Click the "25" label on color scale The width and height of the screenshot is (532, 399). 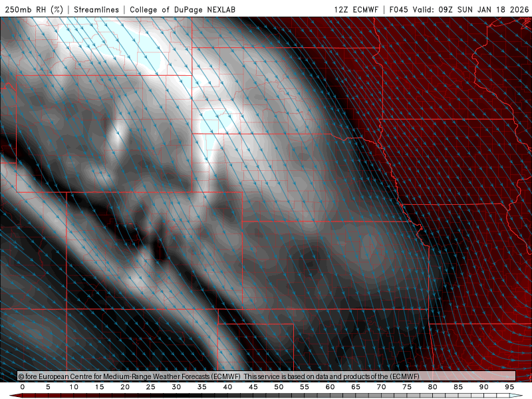pos(151,387)
